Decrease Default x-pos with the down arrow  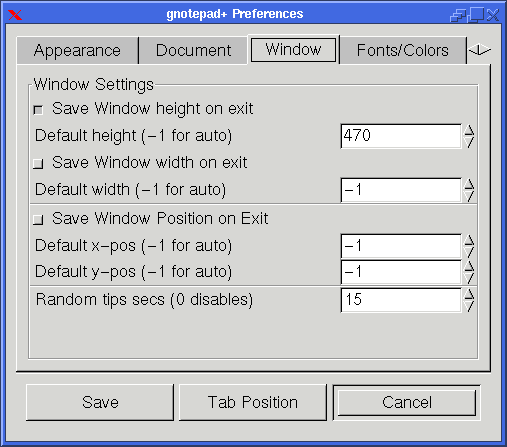point(469,252)
